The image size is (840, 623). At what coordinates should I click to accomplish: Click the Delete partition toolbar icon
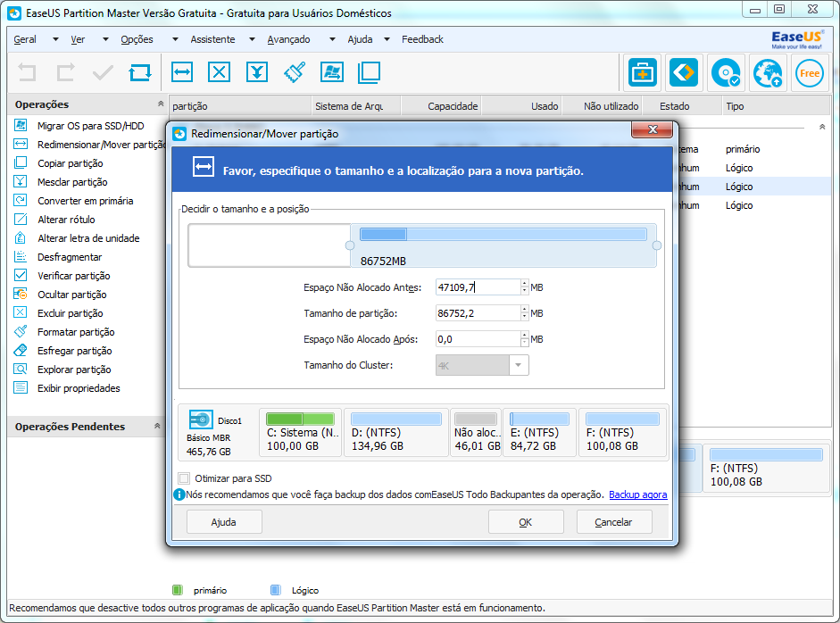tap(219, 72)
